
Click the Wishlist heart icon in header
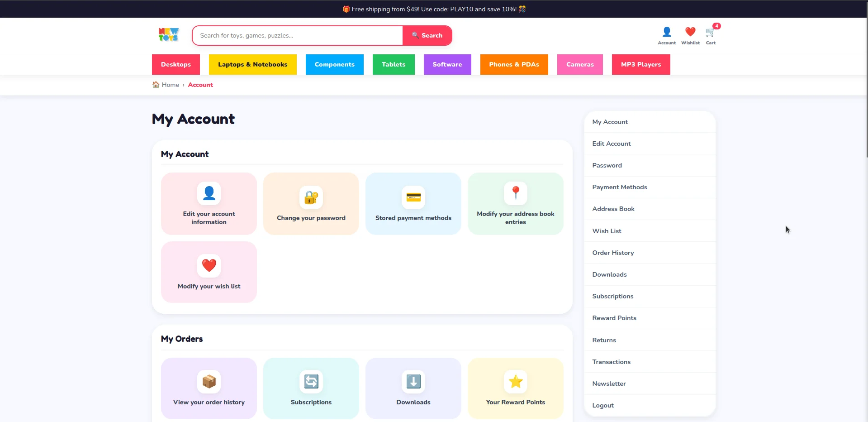click(x=690, y=35)
